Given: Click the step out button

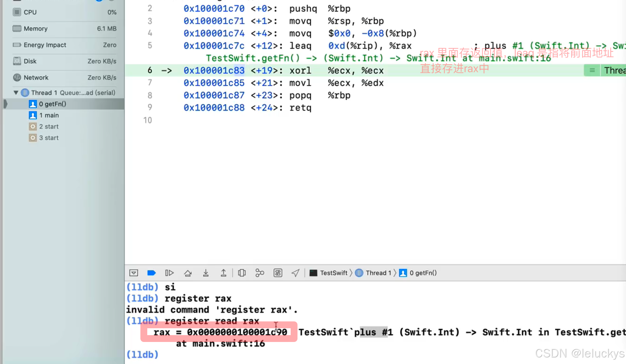Looking at the screenshot, I should [224, 273].
